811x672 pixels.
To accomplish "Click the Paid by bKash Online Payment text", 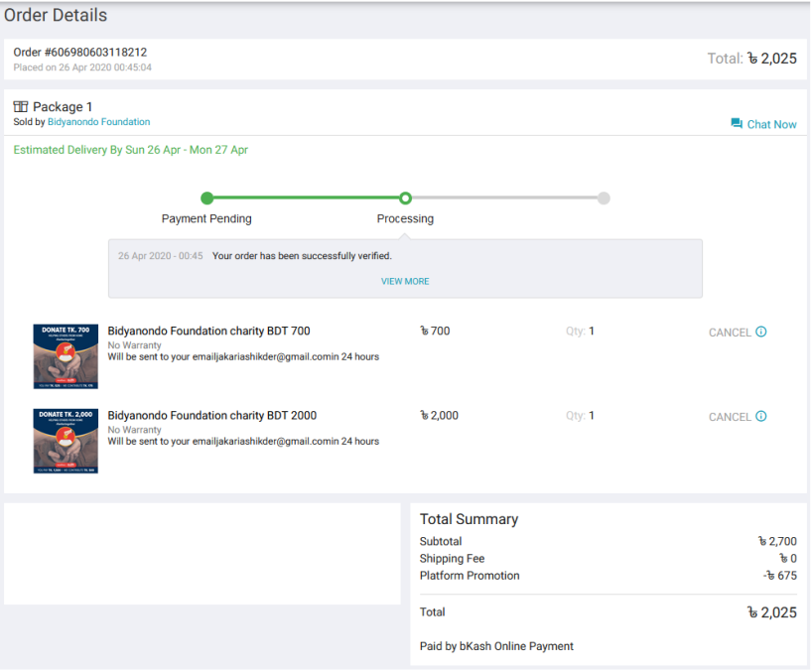I will (496, 646).
